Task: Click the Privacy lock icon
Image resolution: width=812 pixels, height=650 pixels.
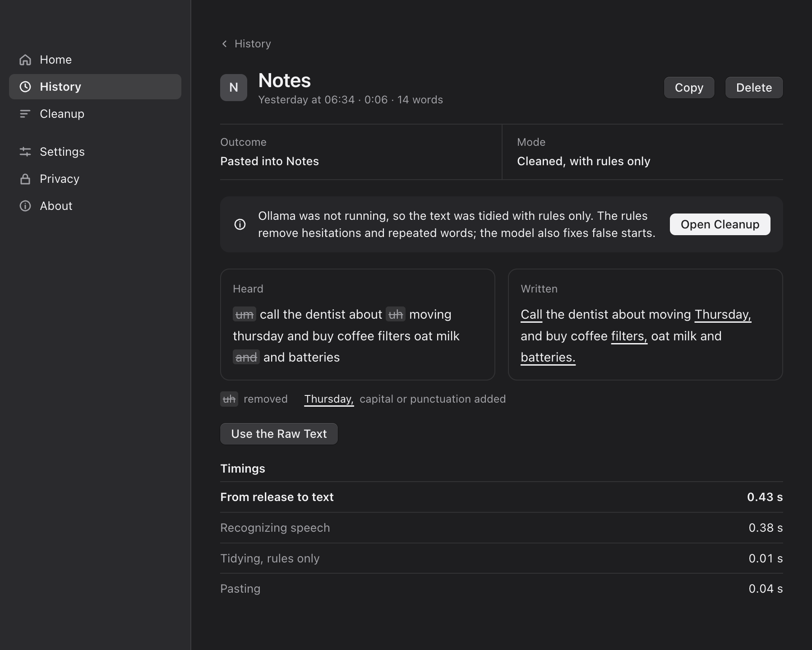Action: pos(25,179)
